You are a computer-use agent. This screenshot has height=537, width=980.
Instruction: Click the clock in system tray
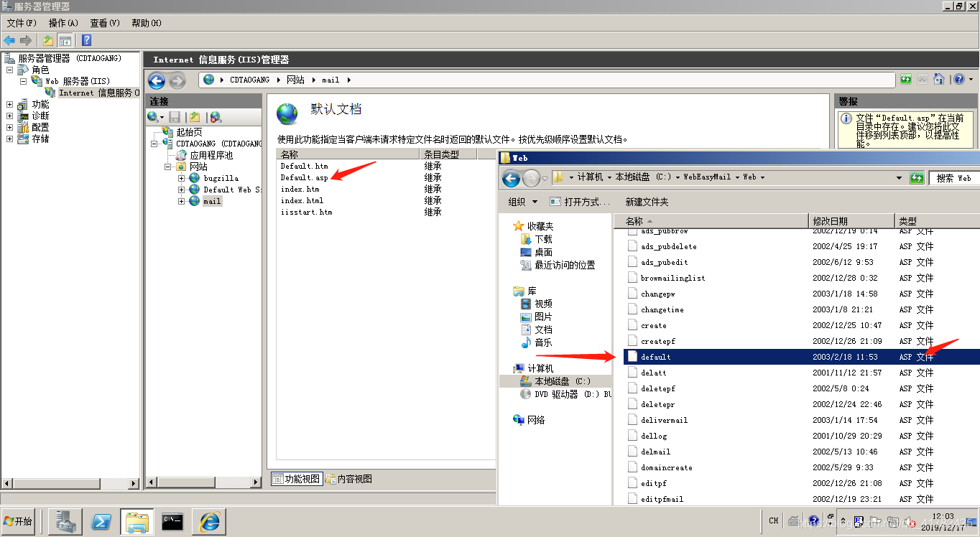point(943,521)
